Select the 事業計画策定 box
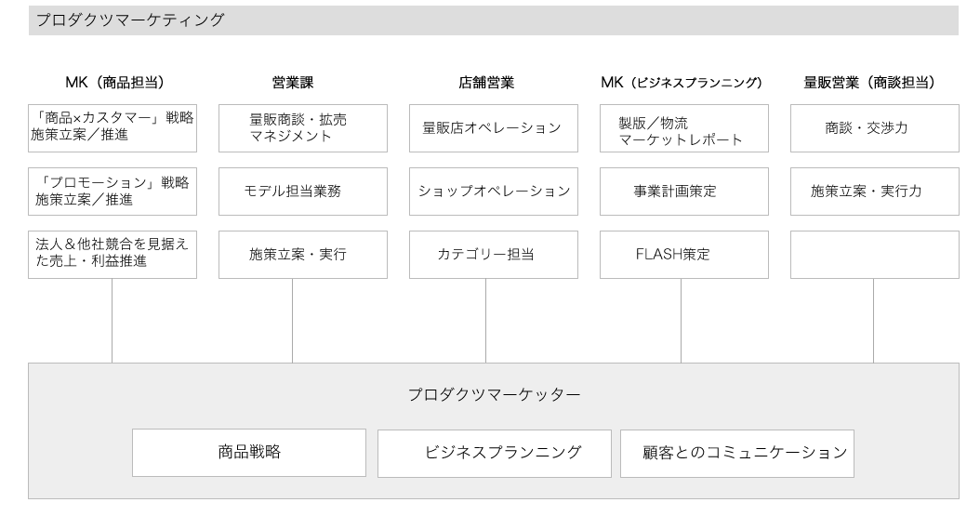The width and height of the screenshot is (980, 529). point(683,191)
